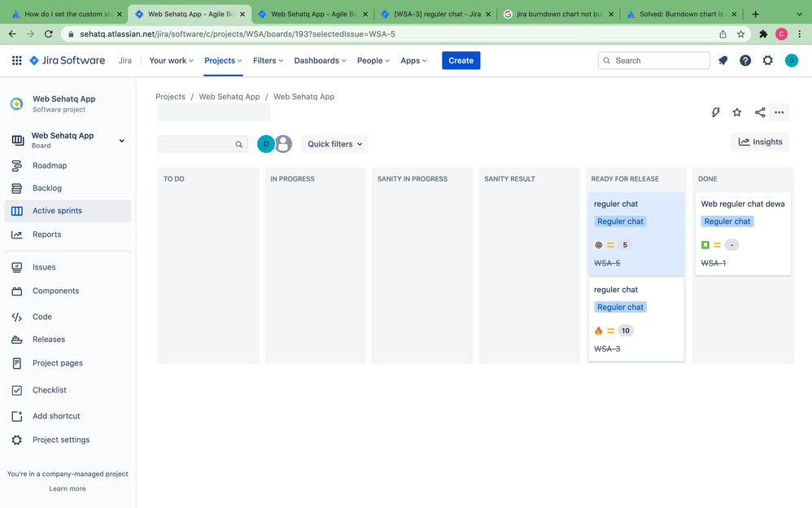Open the app switcher grid icon

16,60
